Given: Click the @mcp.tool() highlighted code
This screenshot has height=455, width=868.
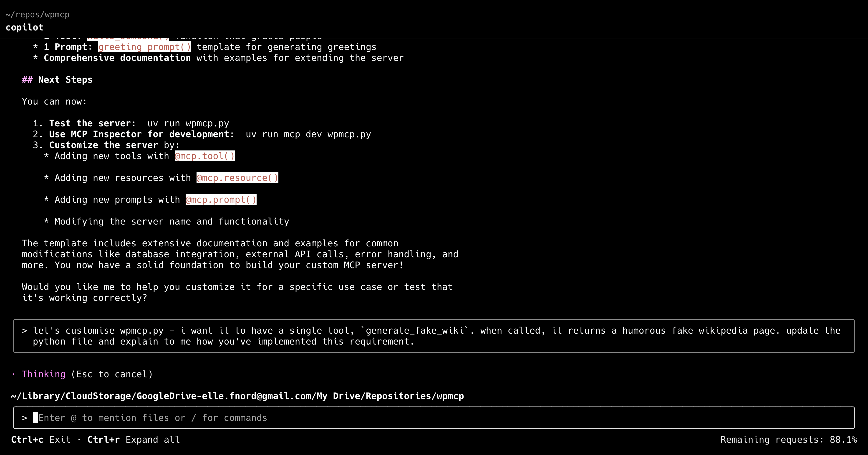Looking at the screenshot, I should point(204,156).
